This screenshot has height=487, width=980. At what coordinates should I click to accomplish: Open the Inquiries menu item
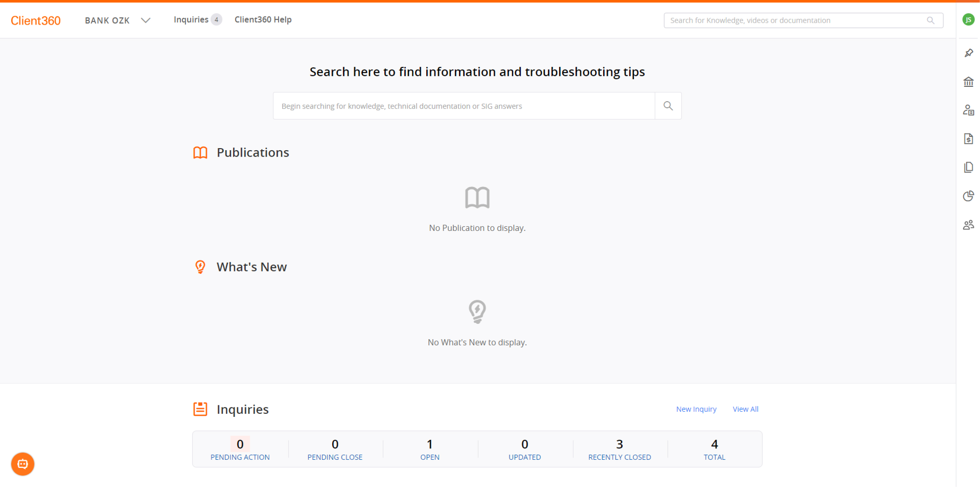192,19
